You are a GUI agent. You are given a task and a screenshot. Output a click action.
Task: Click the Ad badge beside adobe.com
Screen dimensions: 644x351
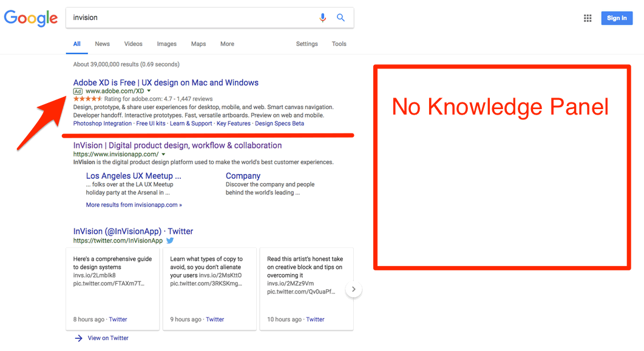78,92
